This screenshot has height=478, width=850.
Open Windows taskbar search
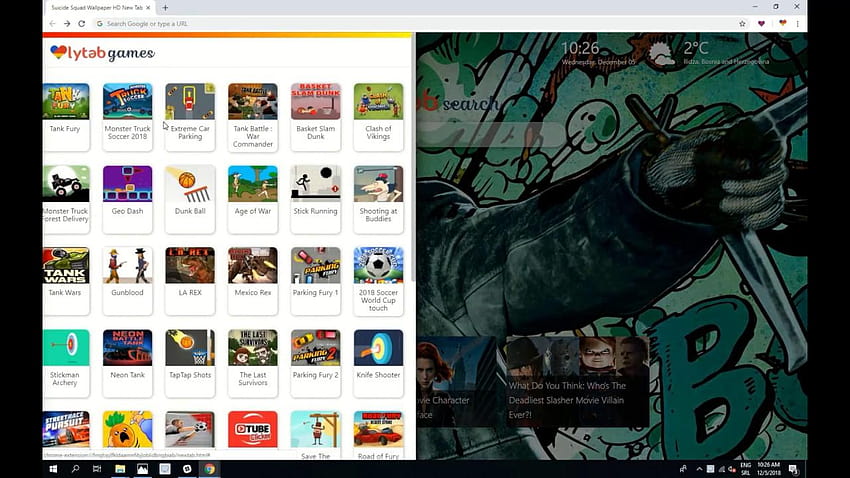pos(75,469)
